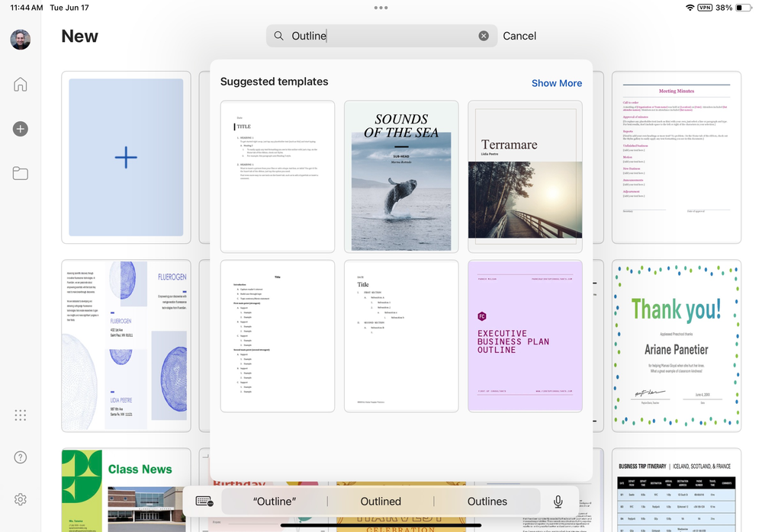
Task: Click the Suggested templates heading
Action: pyautogui.click(x=274, y=82)
